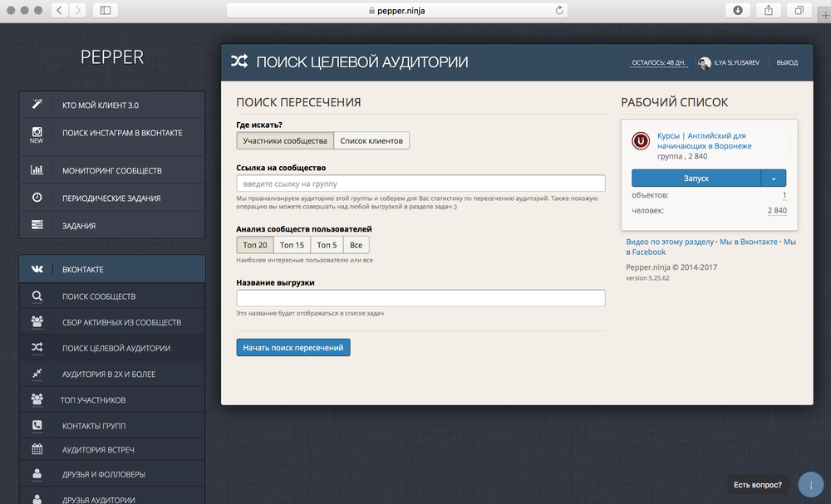
Task: Click the Safari share button
Action: 769,10
